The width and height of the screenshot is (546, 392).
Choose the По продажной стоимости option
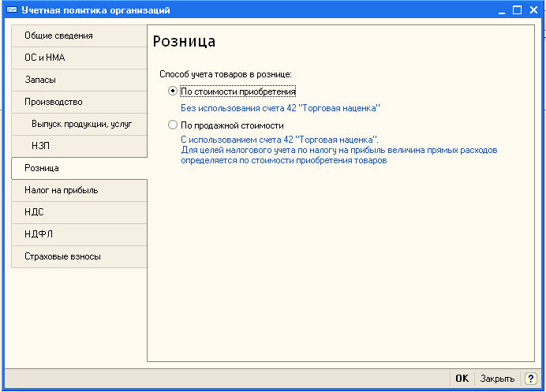click(173, 125)
